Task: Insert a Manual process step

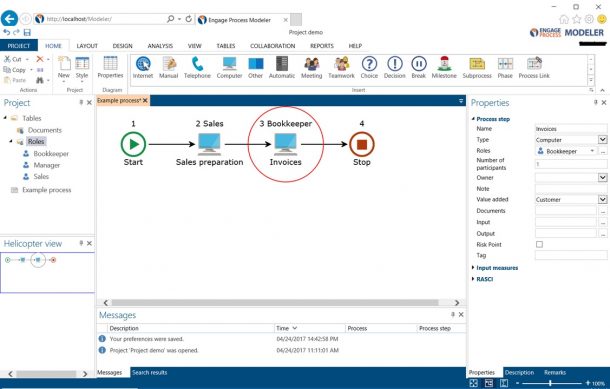Action: (168, 68)
